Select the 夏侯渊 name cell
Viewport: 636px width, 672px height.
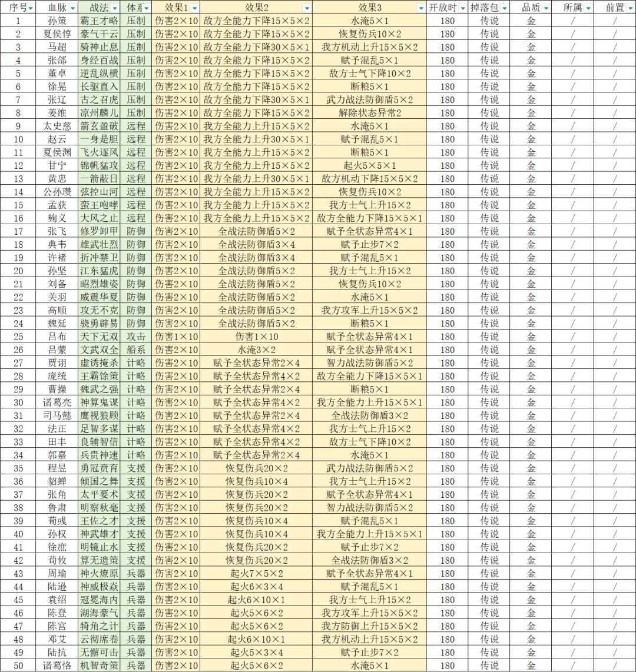(x=57, y=152)
